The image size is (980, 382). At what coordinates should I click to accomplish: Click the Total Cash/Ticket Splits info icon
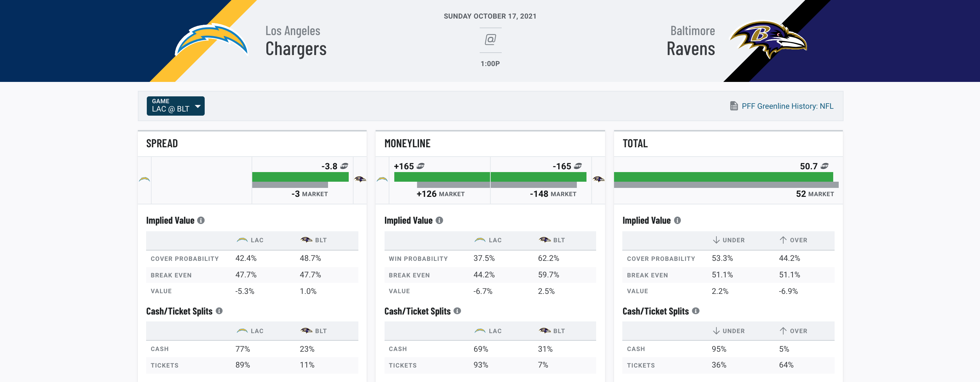(695, 311)
